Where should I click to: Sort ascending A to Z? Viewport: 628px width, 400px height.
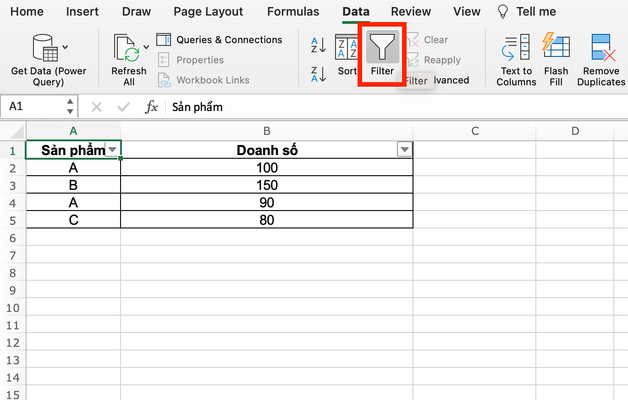point(318,45)
